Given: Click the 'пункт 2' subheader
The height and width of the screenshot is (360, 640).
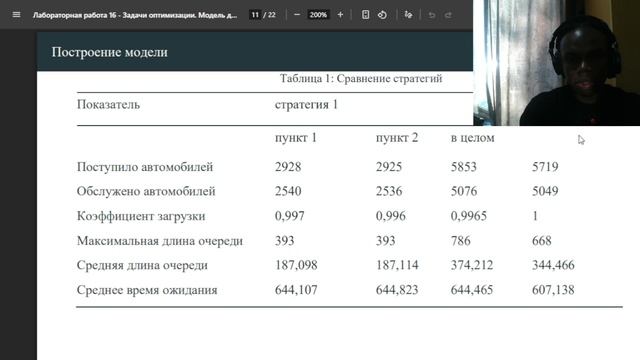Looking at the screenshot, I should (397, 138).
